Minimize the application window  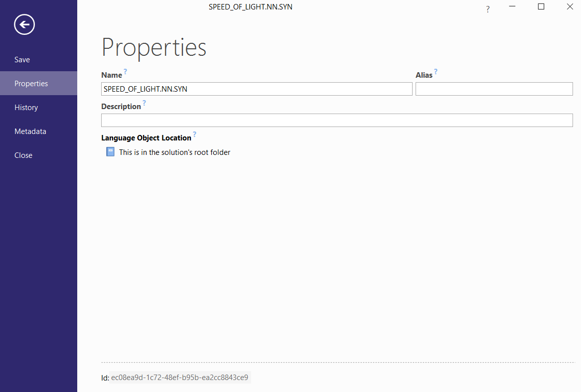click(x=512, y=6)
